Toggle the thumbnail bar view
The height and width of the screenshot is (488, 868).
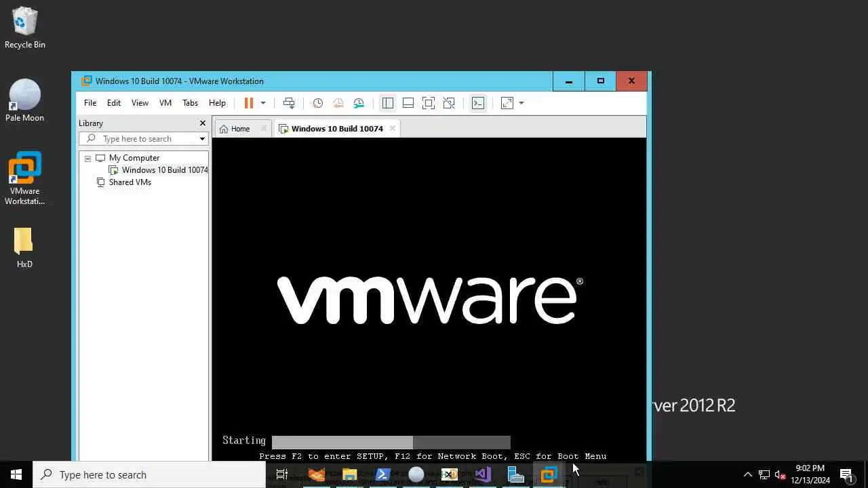point(408,103)
